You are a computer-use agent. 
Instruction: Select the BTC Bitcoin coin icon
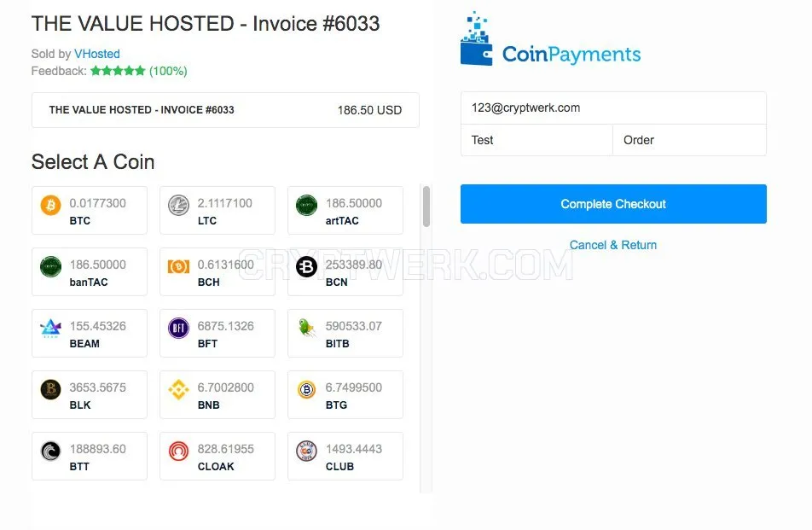tap(51, 205)
